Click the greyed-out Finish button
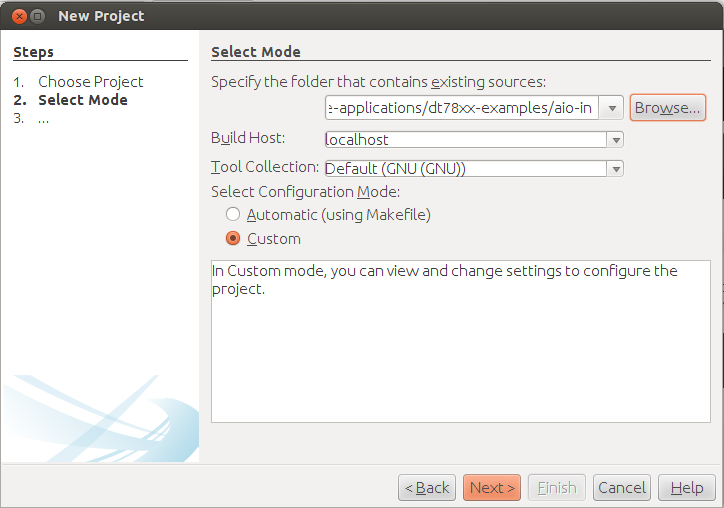This screenshot has width=724, height=508. coord(556,488)
